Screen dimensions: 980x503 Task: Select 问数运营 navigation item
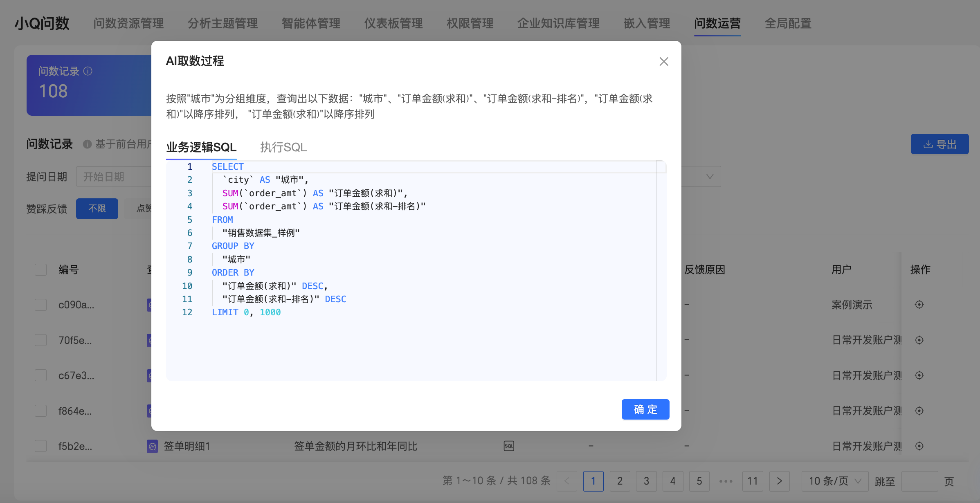click(717, 23)
